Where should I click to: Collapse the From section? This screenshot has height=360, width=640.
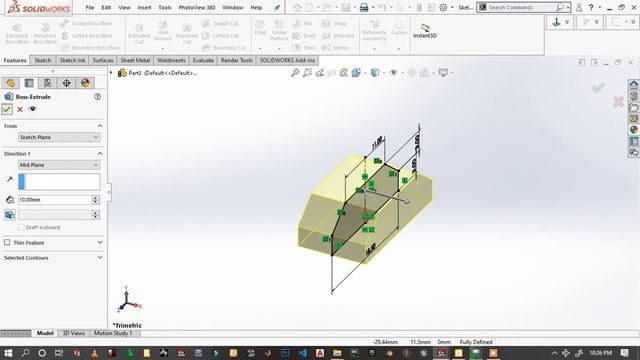(100, 126)
